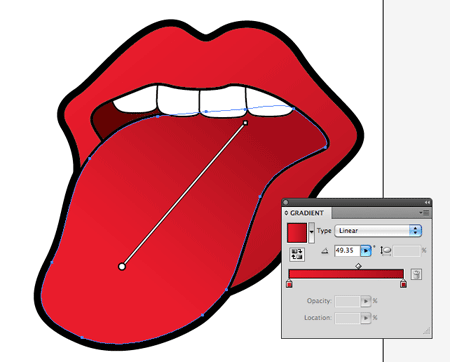The image size is (450, 362).
Task: Expand the gradient preset swatch dropdown arrow
Action: pyautogui.click(x=311, y=232)
